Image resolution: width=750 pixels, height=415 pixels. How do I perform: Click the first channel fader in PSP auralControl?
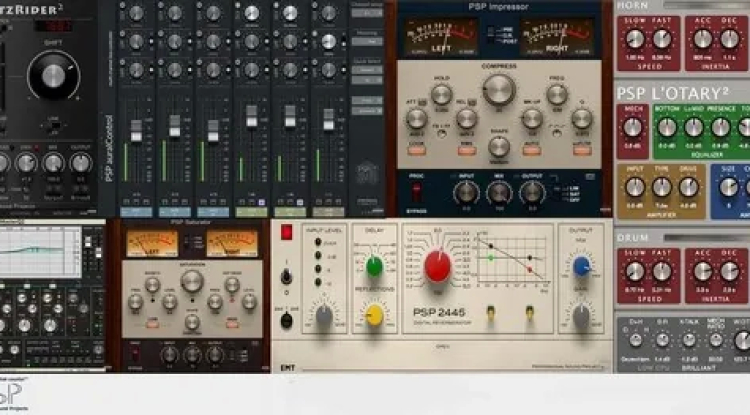pos(136,131)
